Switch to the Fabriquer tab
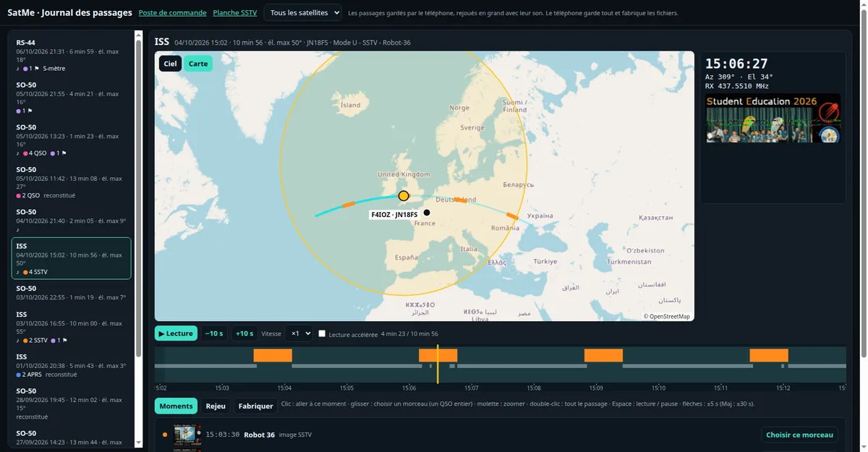The image size is (868, 452). point(255,406)
